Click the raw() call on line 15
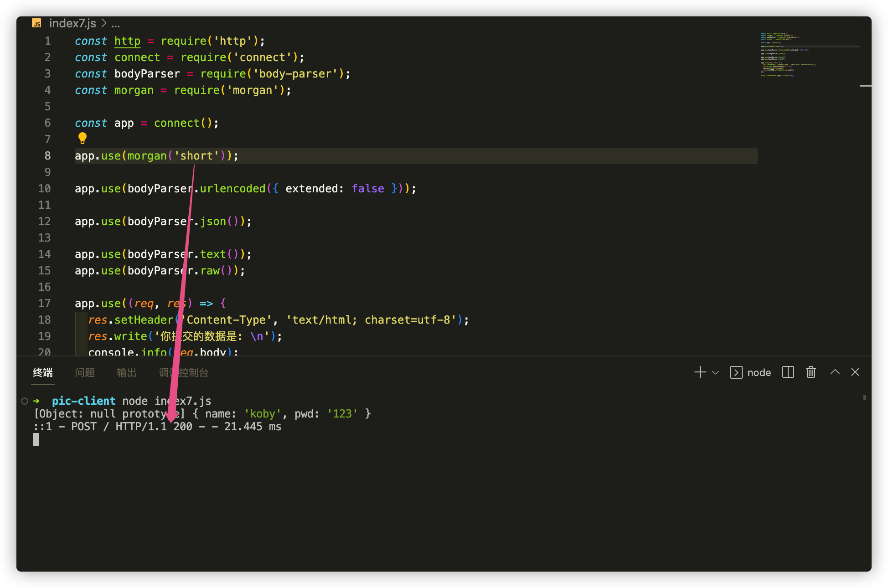The width and height of the screenshot is (888, 588). pos(217,271)
